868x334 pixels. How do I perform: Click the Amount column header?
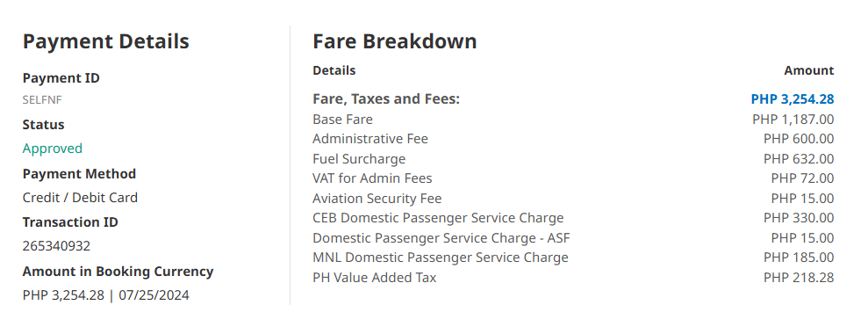click(x=809, y=70)
